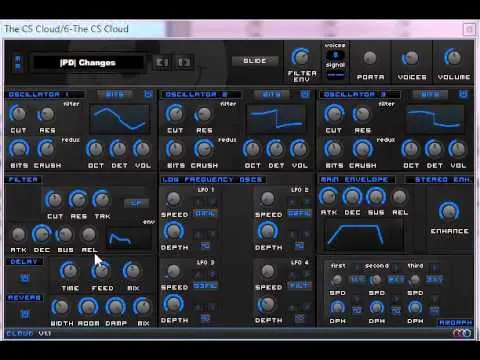Click Oscillator 2 VOL knob

click(x=299, y=149)
